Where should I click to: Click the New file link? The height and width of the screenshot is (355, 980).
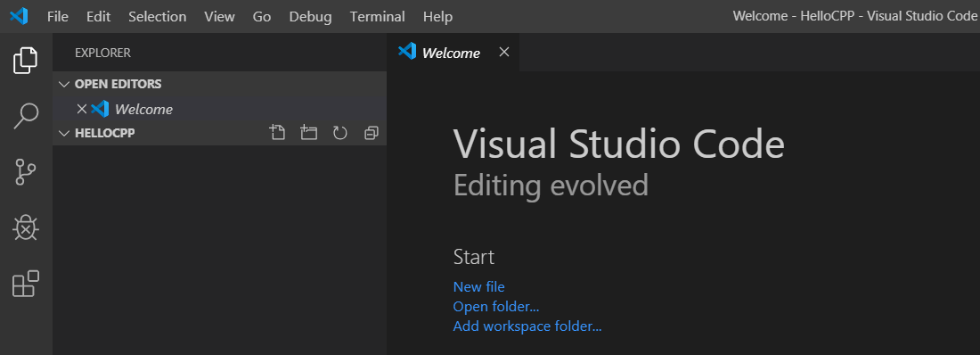pos(478,286)
